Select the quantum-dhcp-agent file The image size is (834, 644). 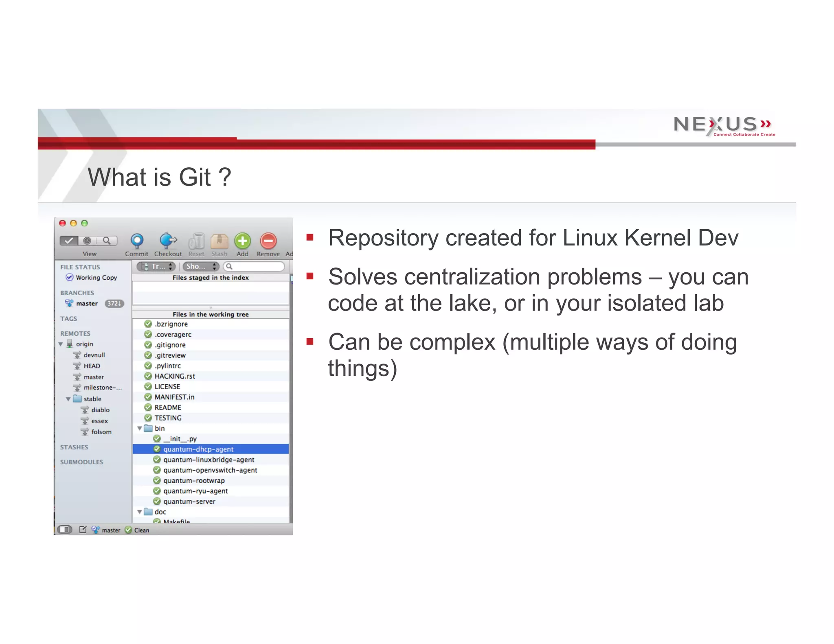211,449
